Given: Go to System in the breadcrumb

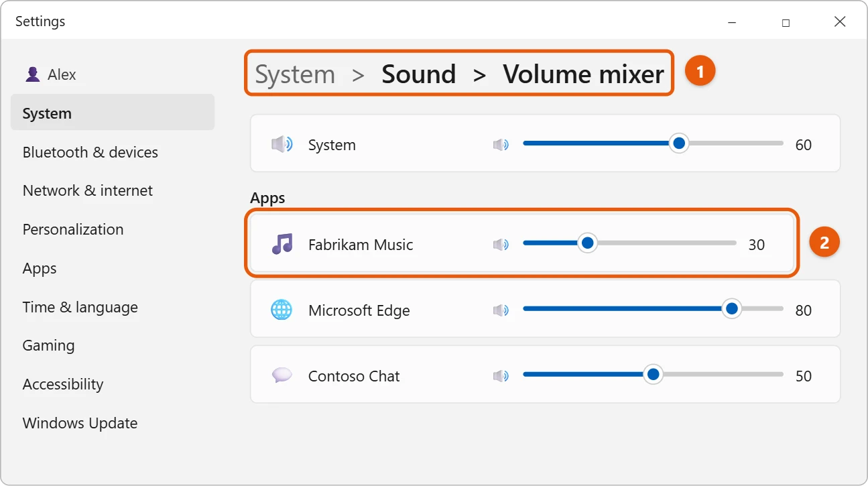Looking at the screenshot, I should (x=295, y=74).
